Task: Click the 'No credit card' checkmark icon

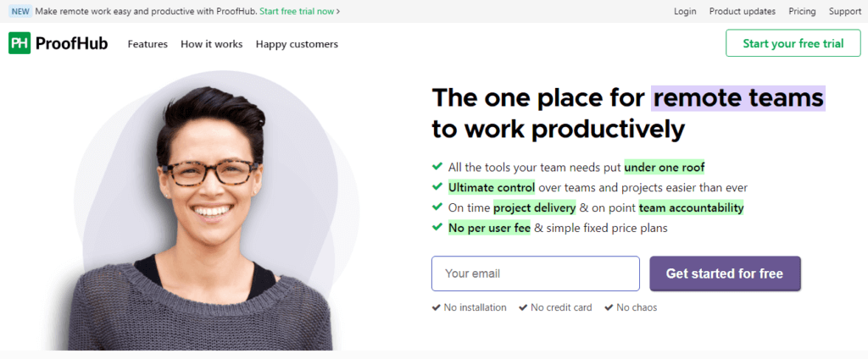Action: click(523, 307)
